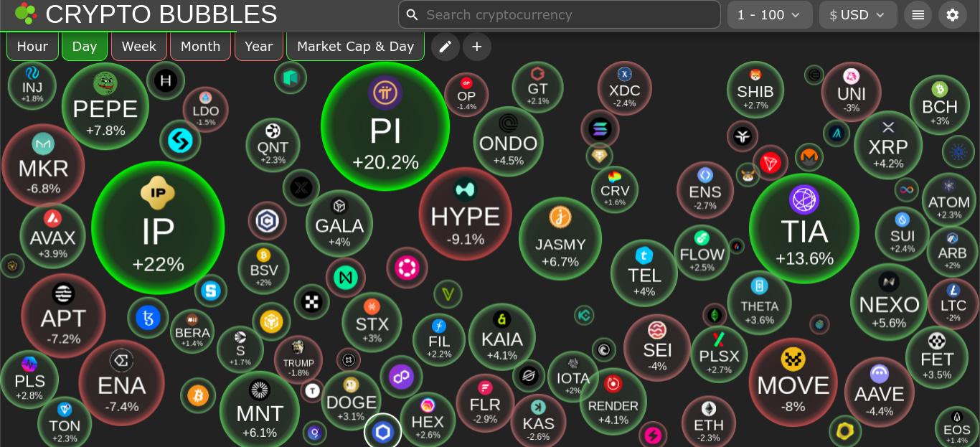Select the Month timeframe

pos(200,47)
